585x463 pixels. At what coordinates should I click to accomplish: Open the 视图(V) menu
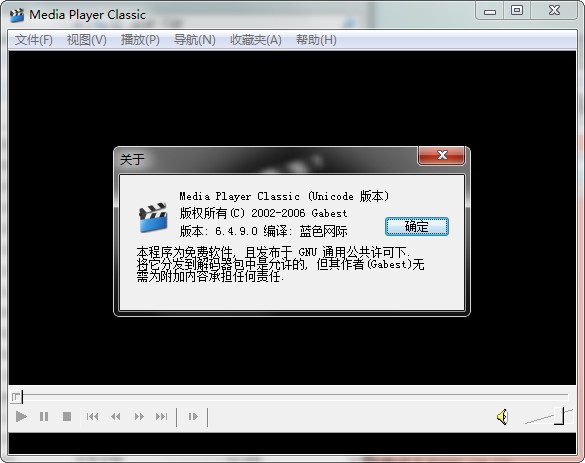click(x=87, y=40)
